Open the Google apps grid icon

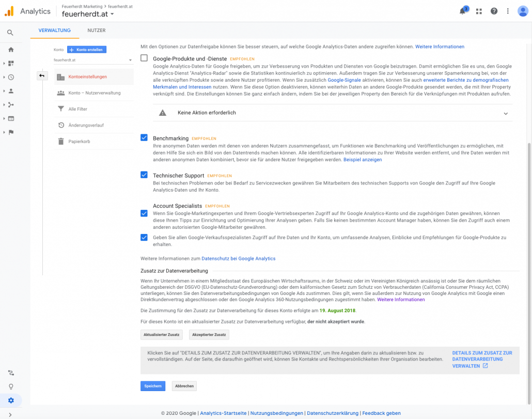pos(479,11)
